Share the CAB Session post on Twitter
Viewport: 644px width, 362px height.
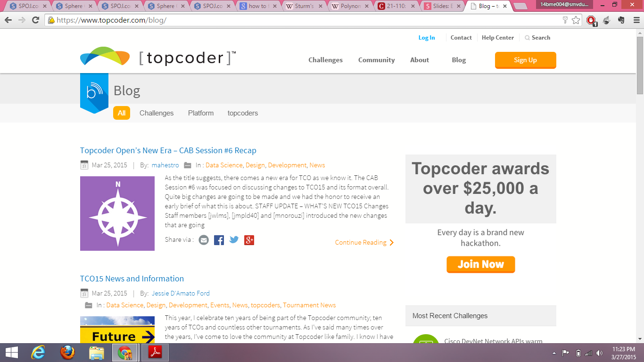coord(234,240)
